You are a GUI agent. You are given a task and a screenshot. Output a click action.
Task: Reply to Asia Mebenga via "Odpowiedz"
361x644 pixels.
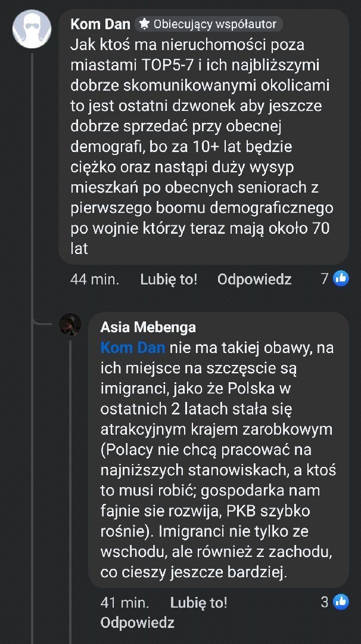(137, 623)
